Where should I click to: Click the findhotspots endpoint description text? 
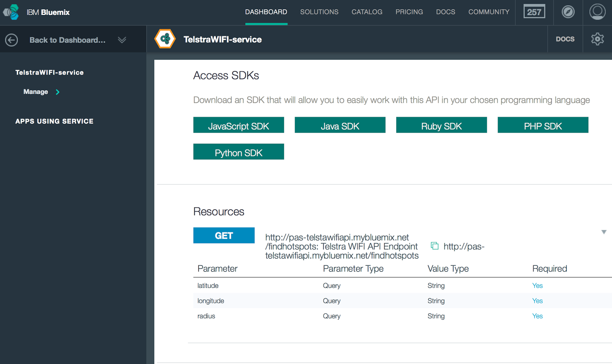pyautogui.click(x=342, y=246)
